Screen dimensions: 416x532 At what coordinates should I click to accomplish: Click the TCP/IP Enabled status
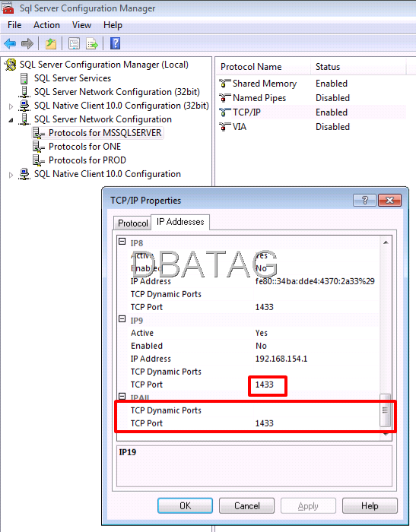pyautogui.click(x=332, y=112)
